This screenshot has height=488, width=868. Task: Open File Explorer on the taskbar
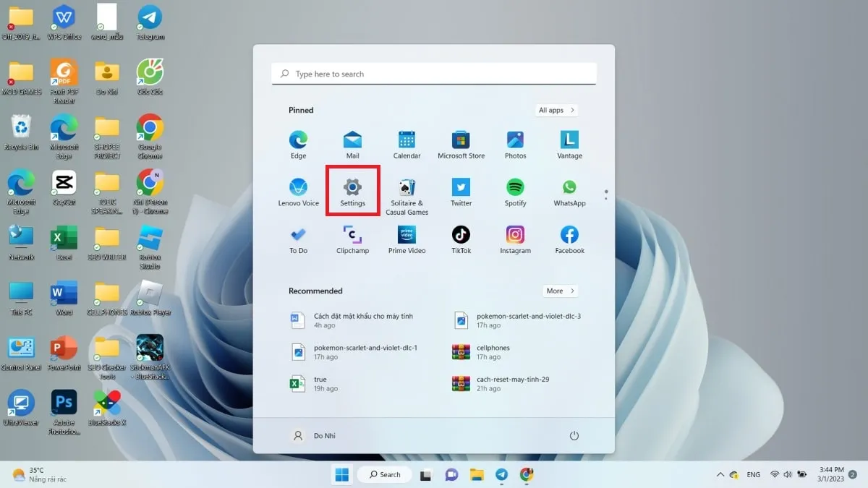477,475
